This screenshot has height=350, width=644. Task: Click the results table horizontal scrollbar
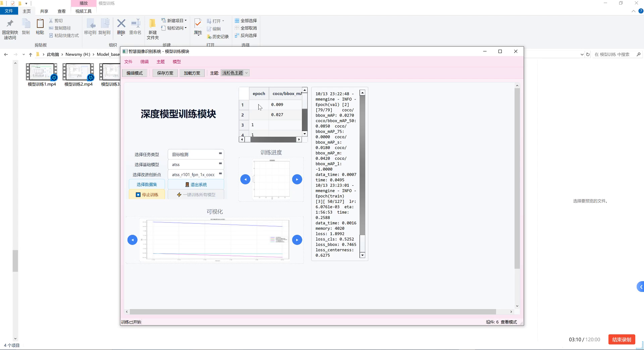coord(270,139)
